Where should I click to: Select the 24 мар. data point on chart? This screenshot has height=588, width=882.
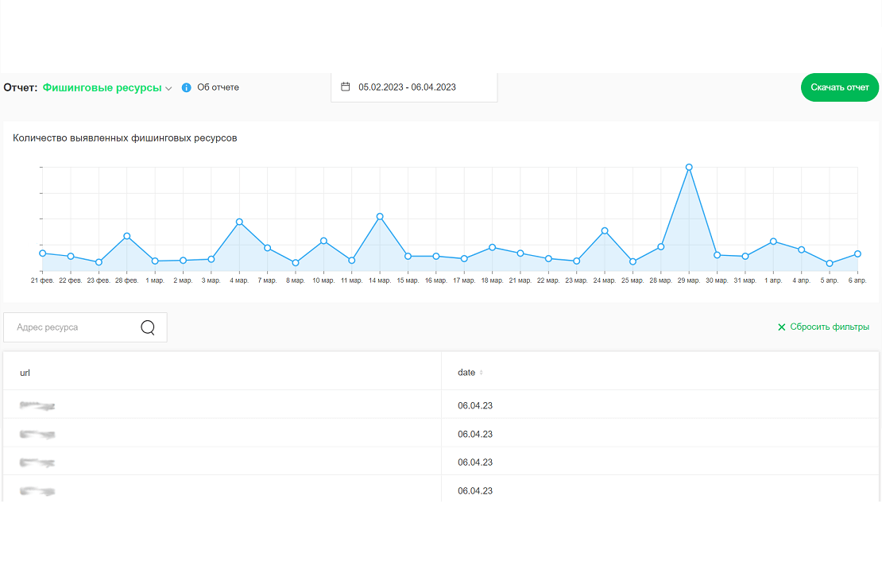point(605,230)
